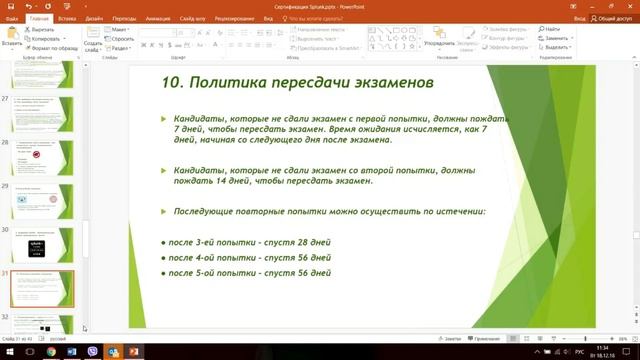Open Эффекты фигуры shape effects
The width and height of the screenshot is (640, 360).
[506, 47]
